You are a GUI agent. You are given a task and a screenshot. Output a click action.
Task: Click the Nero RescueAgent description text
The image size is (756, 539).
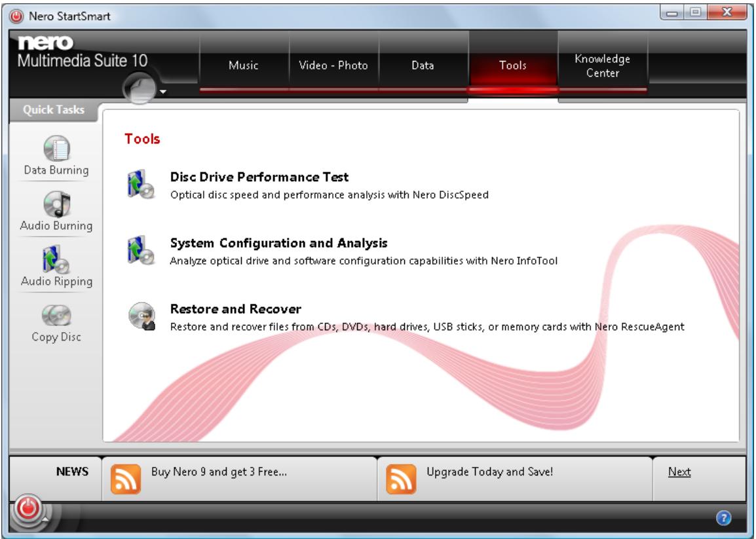pos(427,327)
